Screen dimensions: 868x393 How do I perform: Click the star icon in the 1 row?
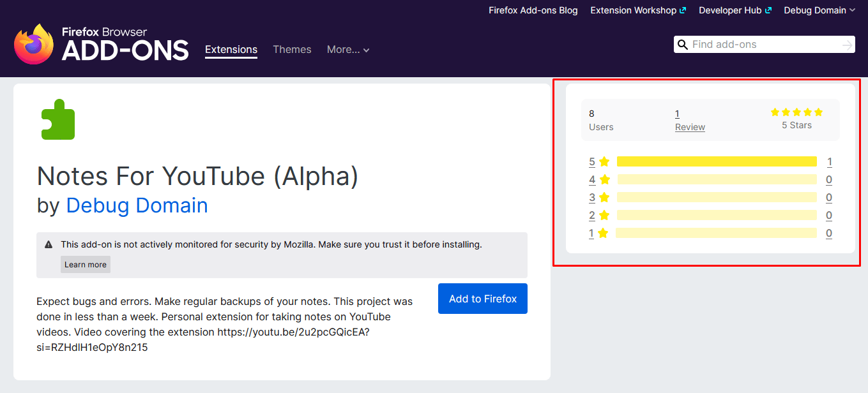tap(603, 234)
